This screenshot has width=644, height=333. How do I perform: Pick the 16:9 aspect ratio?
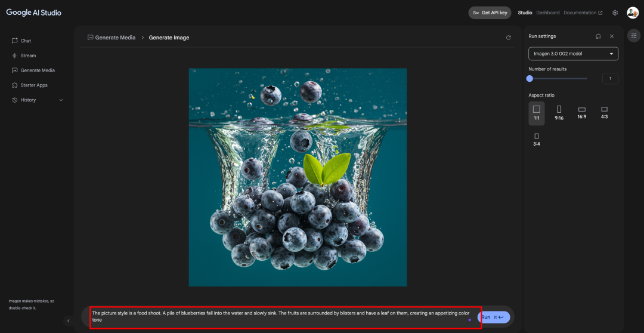coord(581,113)
